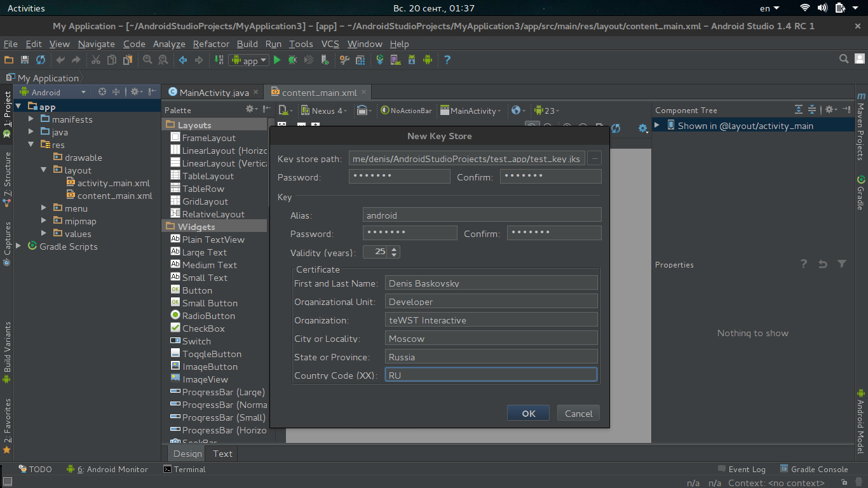Click the Make Project icon
The image size is (868, 488).
coord(219,60)
